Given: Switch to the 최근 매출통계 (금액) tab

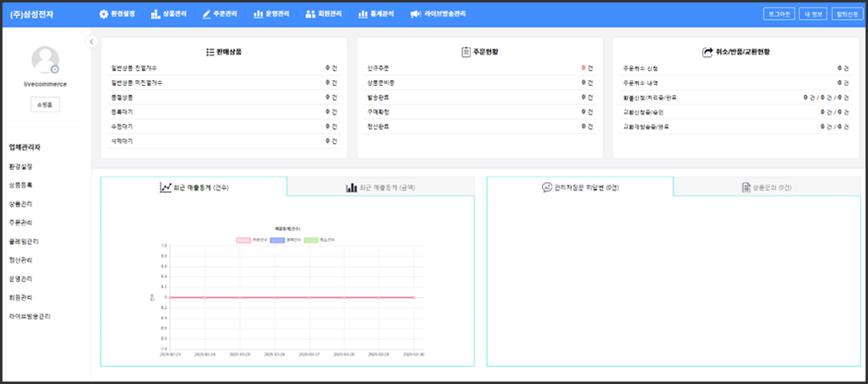Looking at the screenshot, I should tap(380, 187).
